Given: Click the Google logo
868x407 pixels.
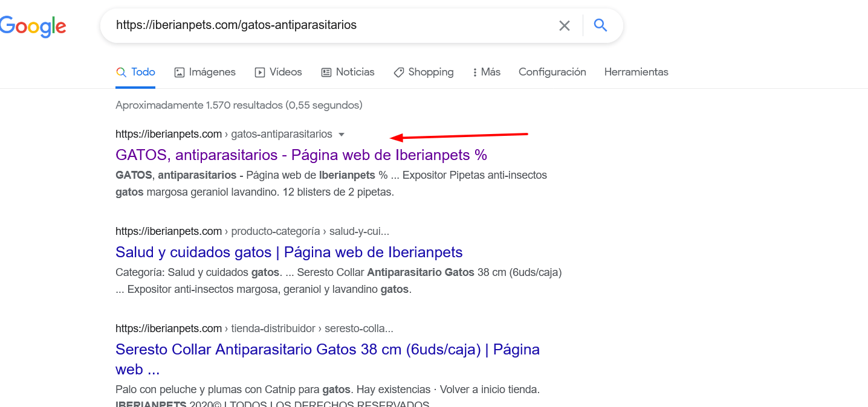Looking at the screenshot, I should click(33, 26).
